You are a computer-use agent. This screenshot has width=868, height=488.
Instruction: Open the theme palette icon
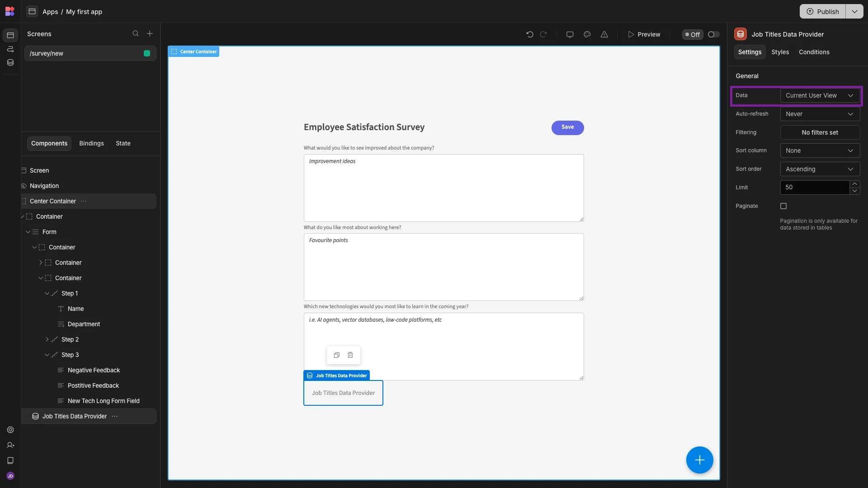tap(587, 34)
